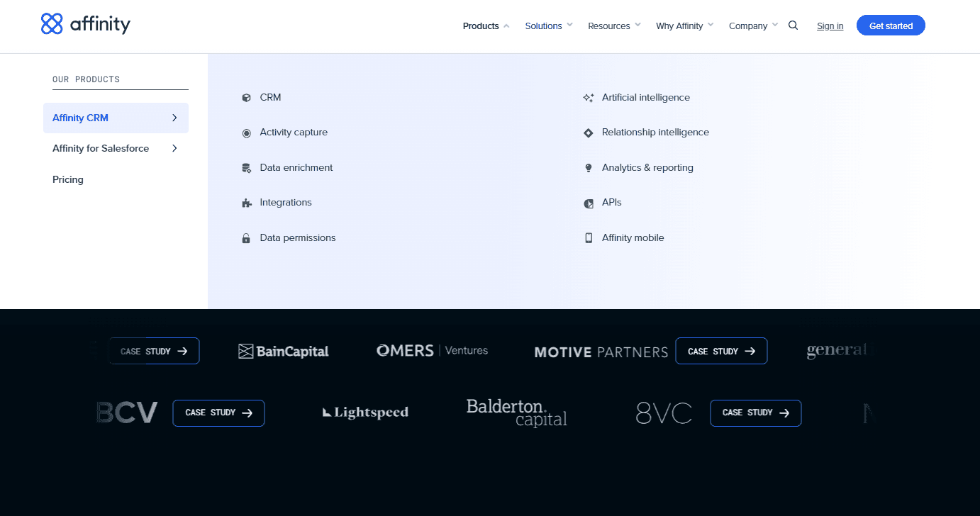
Task: Expand the Why Affinity dropdown
Action: pos(685,26)
